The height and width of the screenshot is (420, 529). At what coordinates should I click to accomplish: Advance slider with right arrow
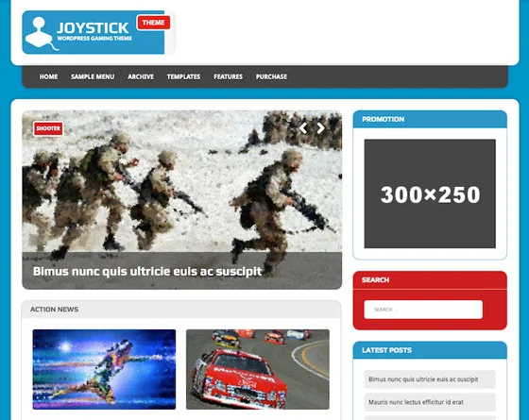point(320,127)
